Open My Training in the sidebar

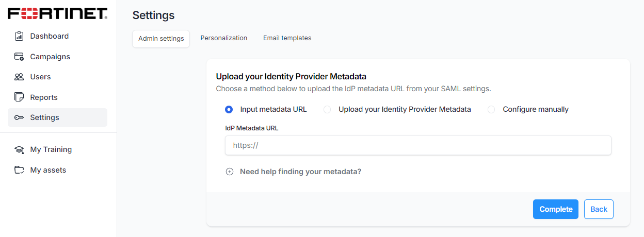pyautogui.click(x=51, y=149)
